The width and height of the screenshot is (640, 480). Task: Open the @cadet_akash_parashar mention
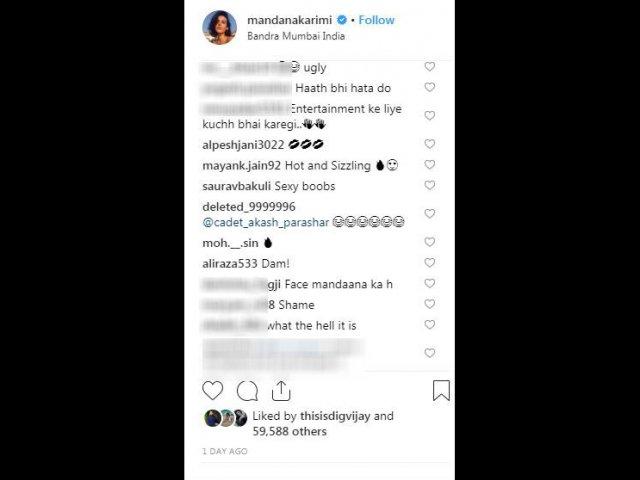266,222
